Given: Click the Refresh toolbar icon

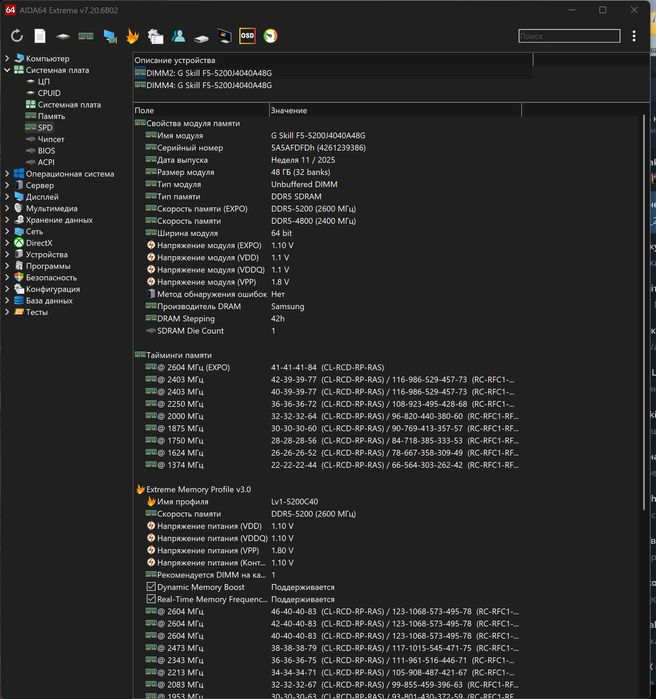Looking at the screenshot, I should pyautogui.click(x=17, y=36).
